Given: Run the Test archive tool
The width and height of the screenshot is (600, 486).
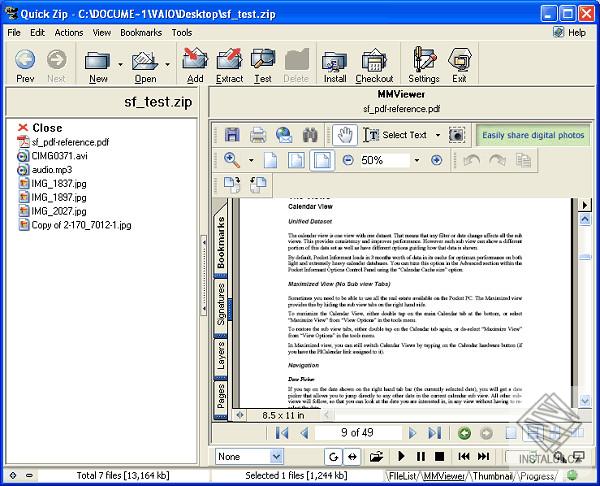Looking at the screenshot, I should coord(263,65).
